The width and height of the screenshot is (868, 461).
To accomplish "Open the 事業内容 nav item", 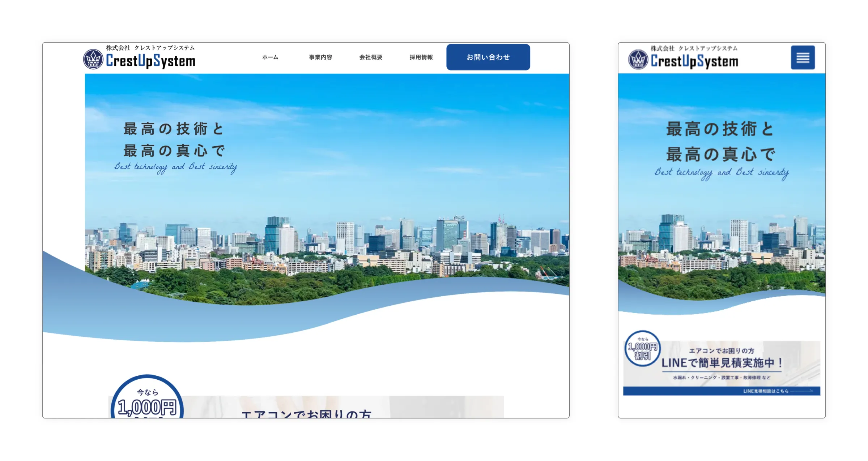I will point(320,57).
